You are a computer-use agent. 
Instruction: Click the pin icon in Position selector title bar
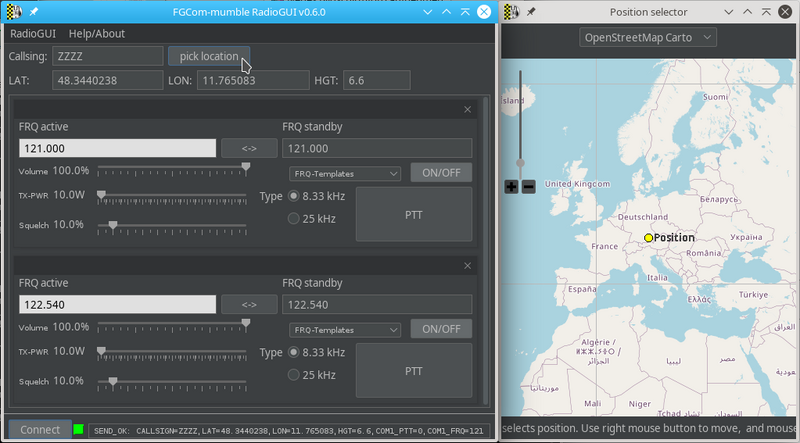(x=531, y=12)
